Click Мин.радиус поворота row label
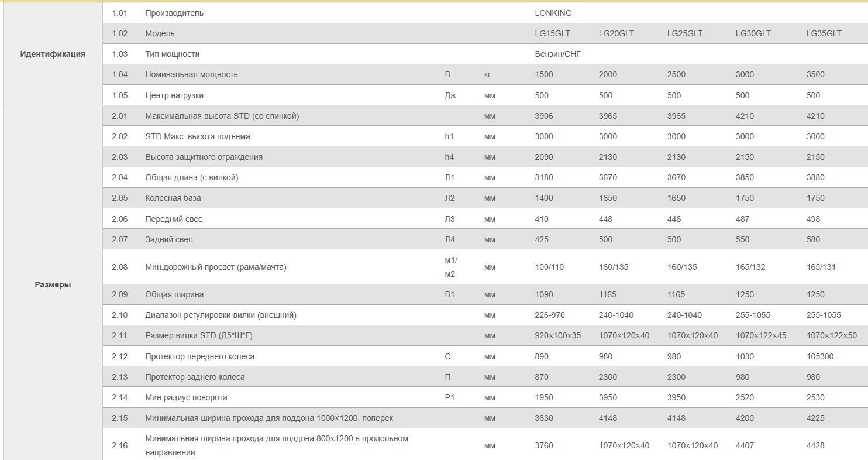 pyautogui.click(x=186, y=397)
